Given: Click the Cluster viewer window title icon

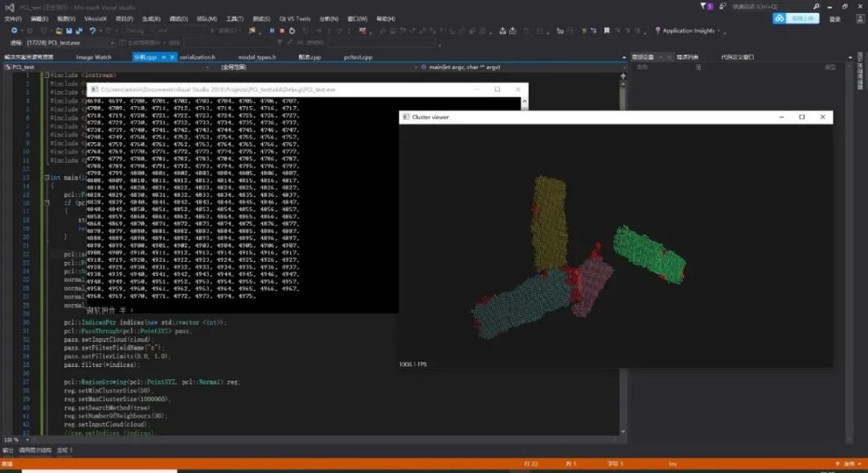Looking at the screenshot, I should point(406,116).
